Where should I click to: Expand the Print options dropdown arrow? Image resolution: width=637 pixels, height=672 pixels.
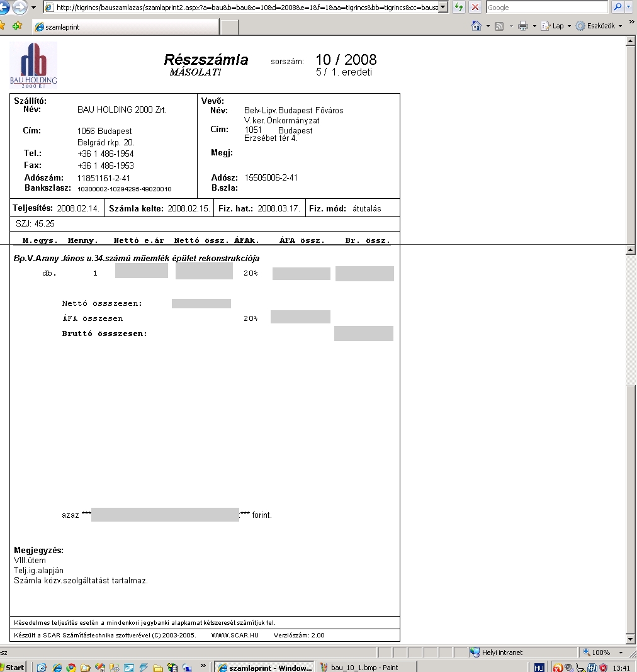click(x=534, y=26)
